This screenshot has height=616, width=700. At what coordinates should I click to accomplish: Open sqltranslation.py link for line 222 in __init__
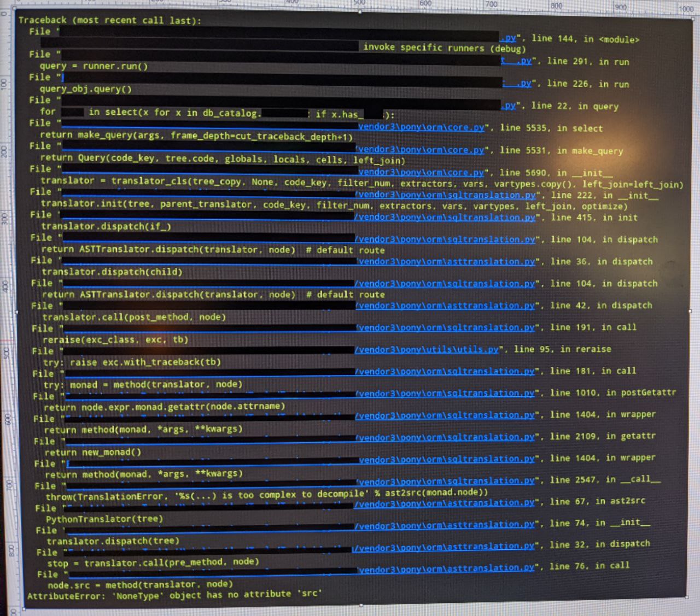click(x=445, y=195)
